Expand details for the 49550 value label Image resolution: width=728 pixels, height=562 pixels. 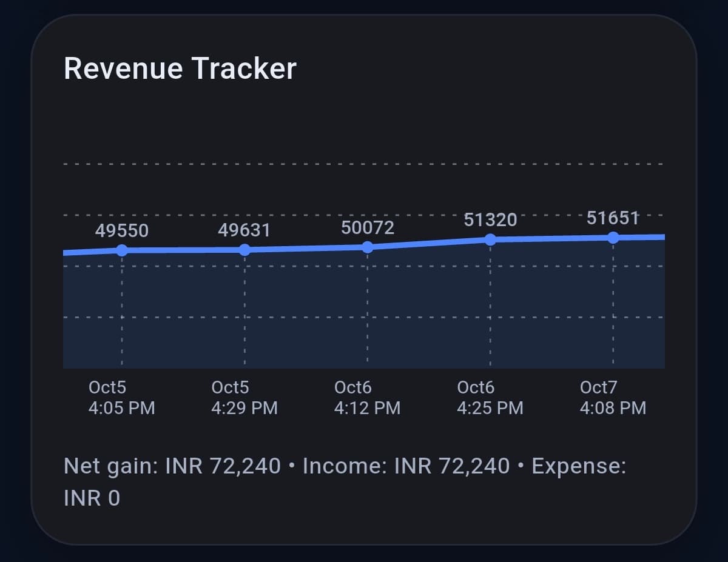tap(122, 230)
